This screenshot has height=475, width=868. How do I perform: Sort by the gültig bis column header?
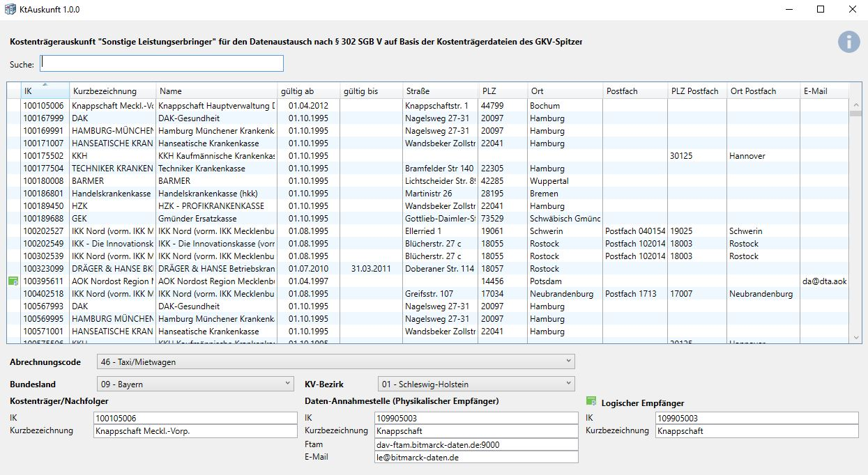pyautogui.click(x=371, y=91)
